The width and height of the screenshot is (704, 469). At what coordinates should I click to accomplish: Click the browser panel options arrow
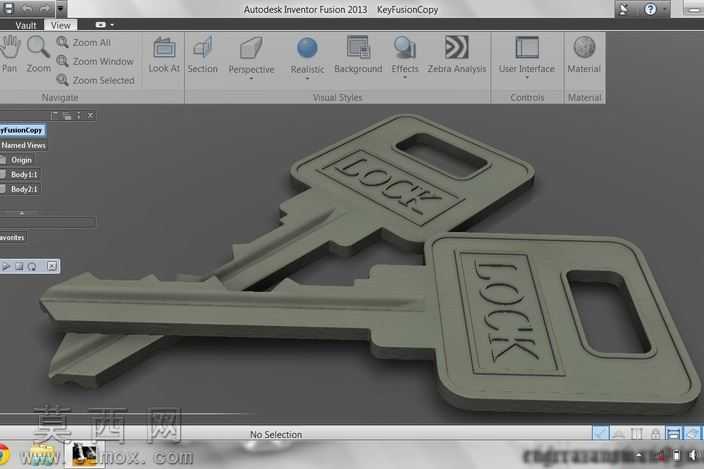click(x=79, y=116)
